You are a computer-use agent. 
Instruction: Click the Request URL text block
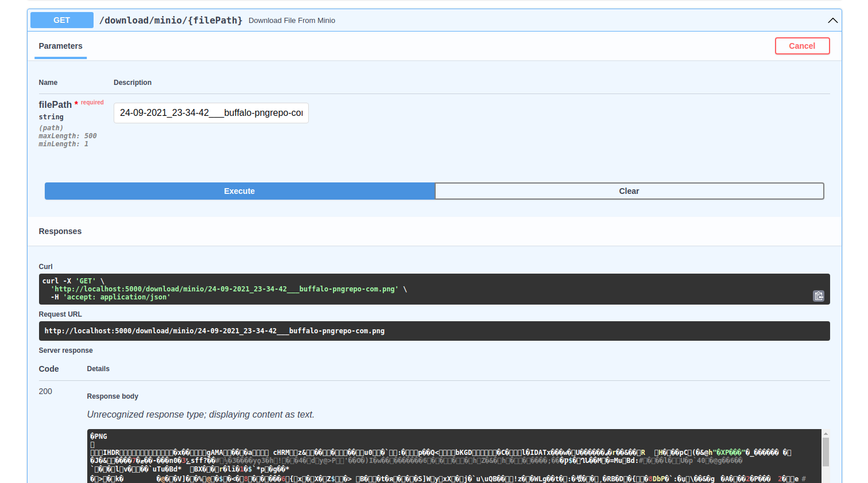pyautogui.click(x=434, y=331)
